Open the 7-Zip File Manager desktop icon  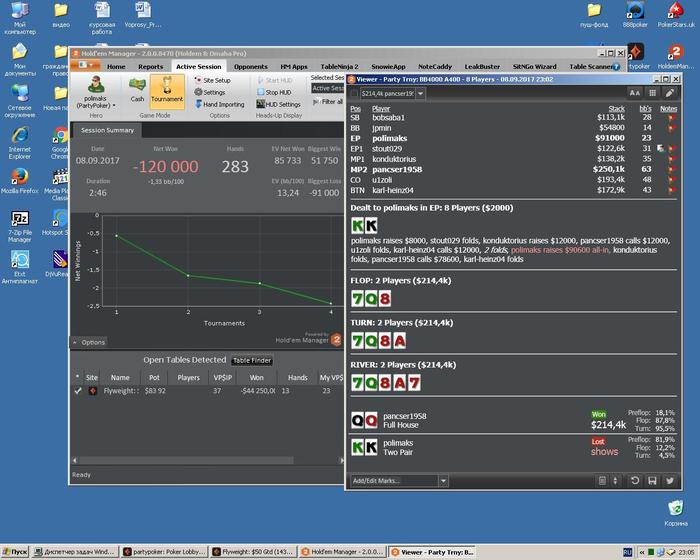(x=20, y=226)
